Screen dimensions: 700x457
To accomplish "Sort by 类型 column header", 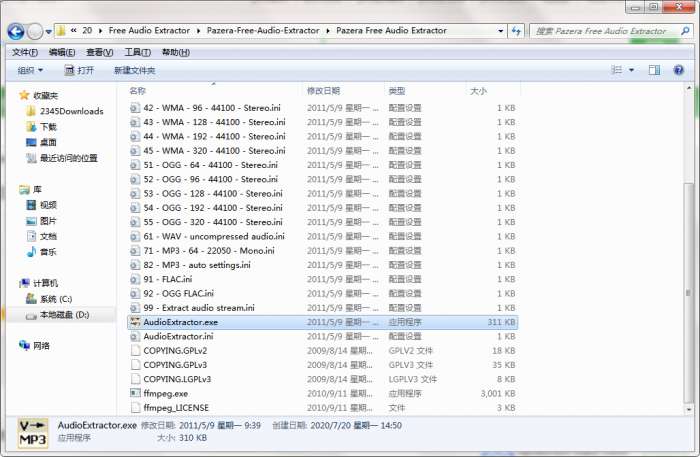I will click(x=397, y=91).
